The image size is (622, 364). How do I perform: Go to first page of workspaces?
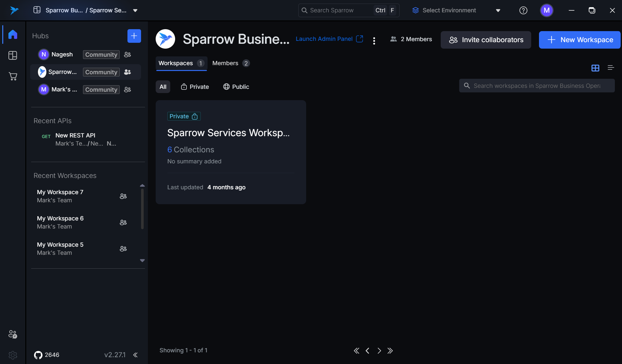tap(356, 351)
